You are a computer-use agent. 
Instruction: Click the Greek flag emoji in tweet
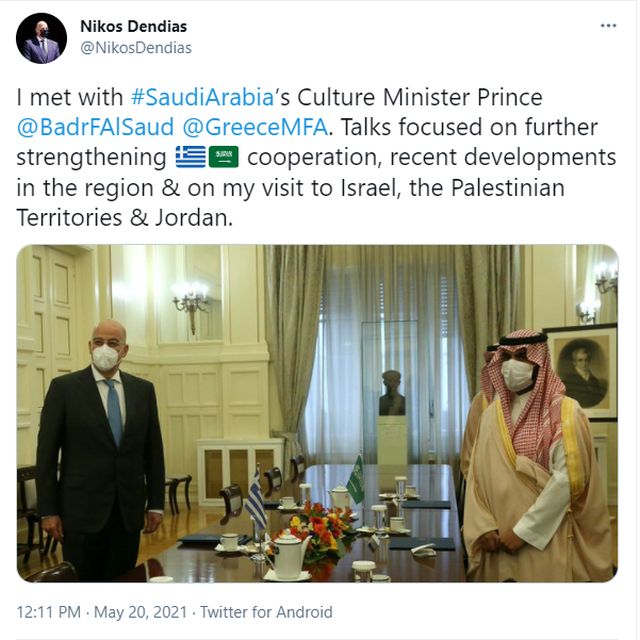coord(191,157)
